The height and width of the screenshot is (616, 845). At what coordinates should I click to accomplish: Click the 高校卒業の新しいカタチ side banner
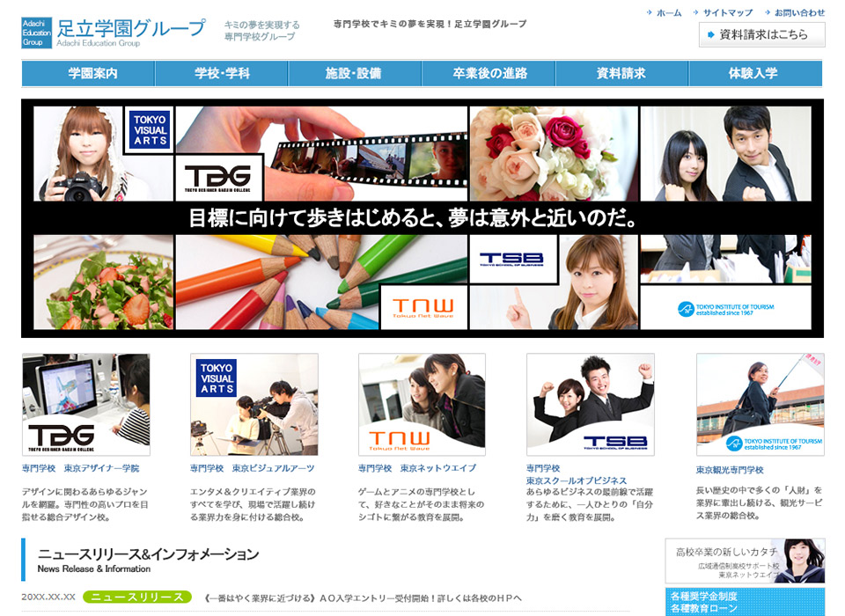pos(745,561)
